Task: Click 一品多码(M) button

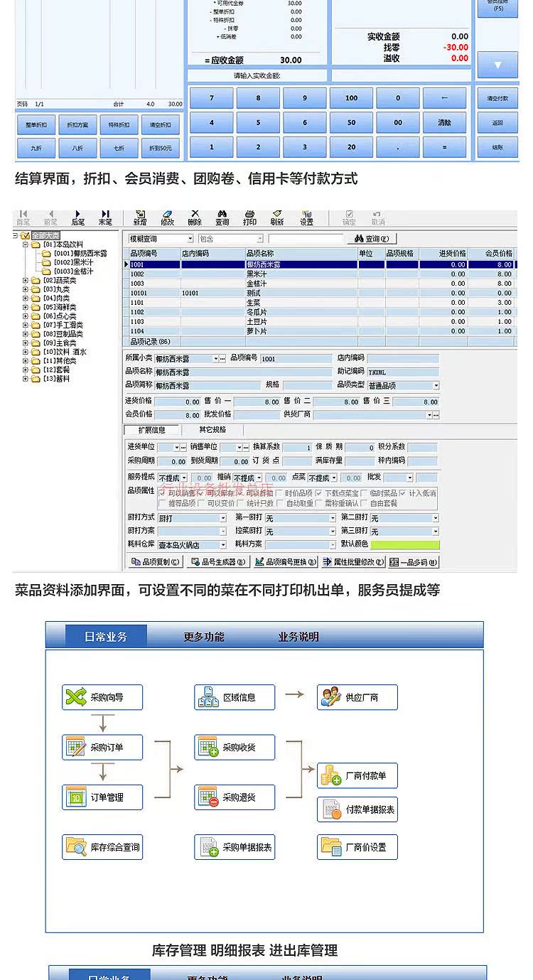Action: click(415, 562)
